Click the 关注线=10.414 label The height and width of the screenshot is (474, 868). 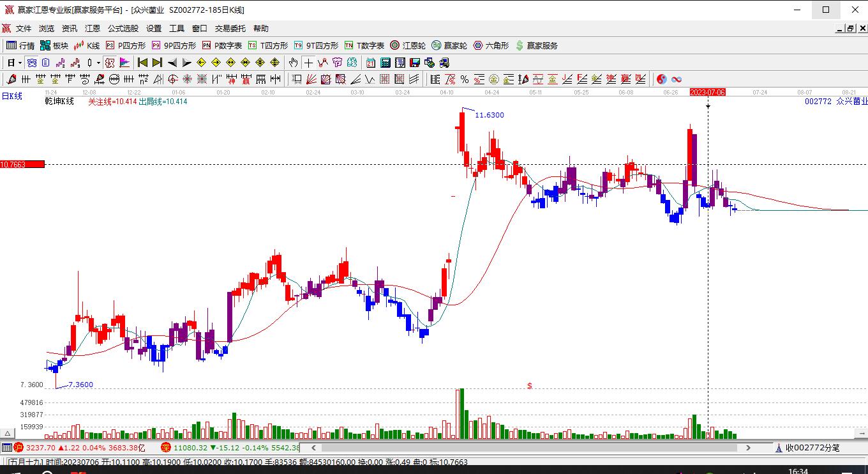pyautogui.click(x=112, y=101)
